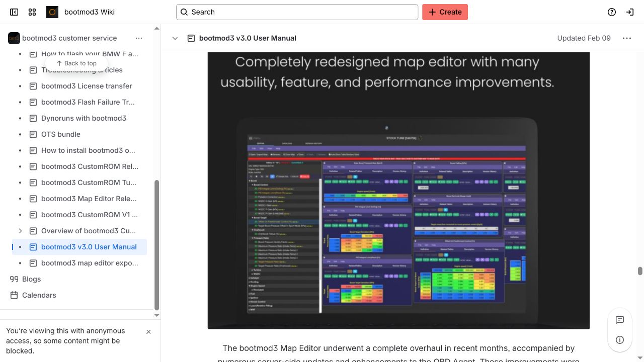Click the Create button
The height and width of the screenshot is (362, 644).
tap(445, 12)
